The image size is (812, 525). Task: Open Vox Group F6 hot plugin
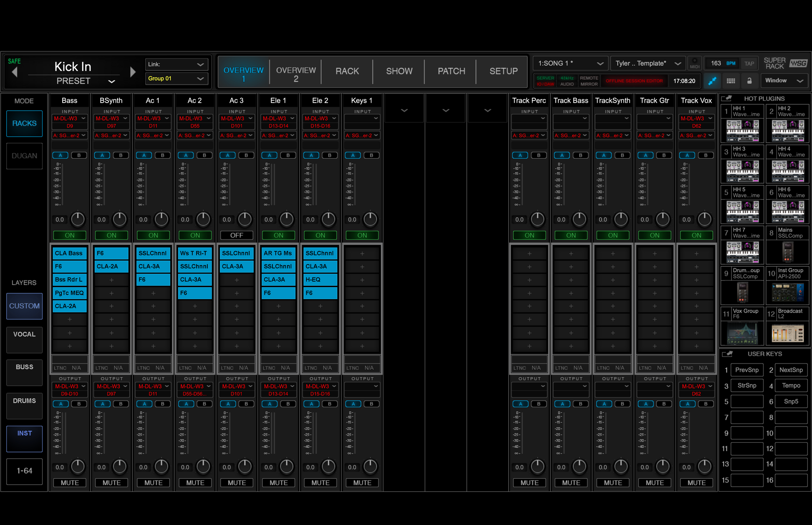pos(743,333)
